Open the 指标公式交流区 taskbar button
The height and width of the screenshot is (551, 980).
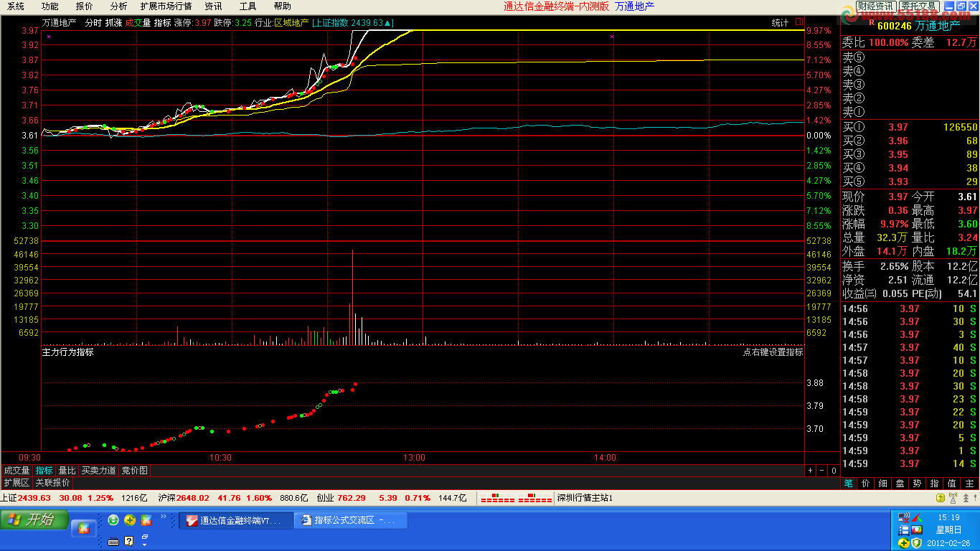[351, 520]
